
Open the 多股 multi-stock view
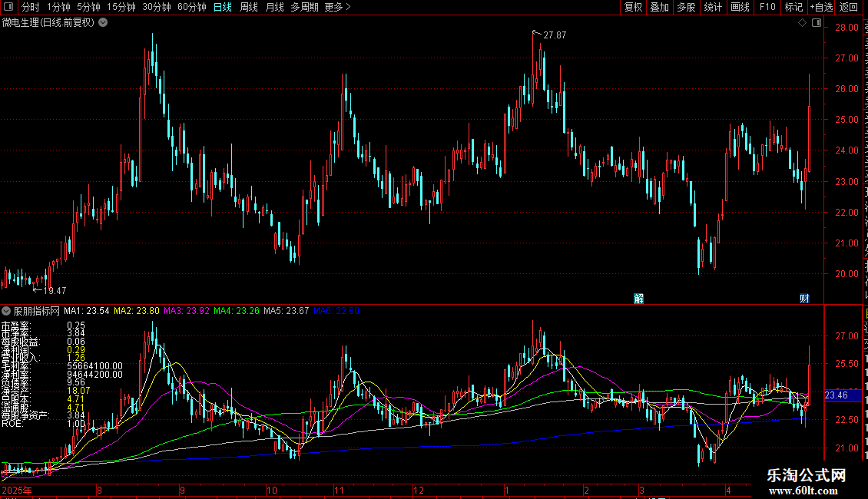687,7
